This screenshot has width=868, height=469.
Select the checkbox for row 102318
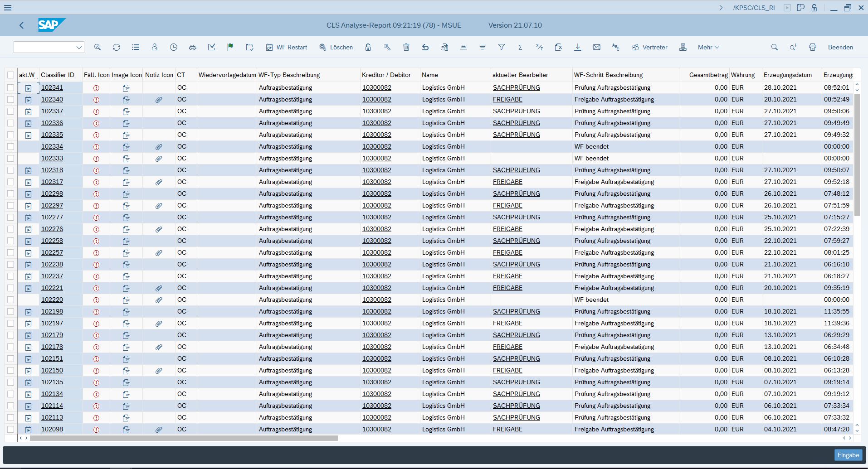[10, 170]
